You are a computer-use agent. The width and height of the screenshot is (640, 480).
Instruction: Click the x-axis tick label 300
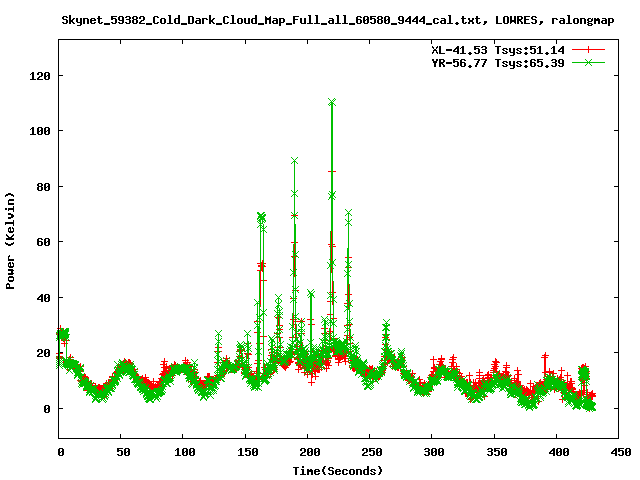(434, 452)
